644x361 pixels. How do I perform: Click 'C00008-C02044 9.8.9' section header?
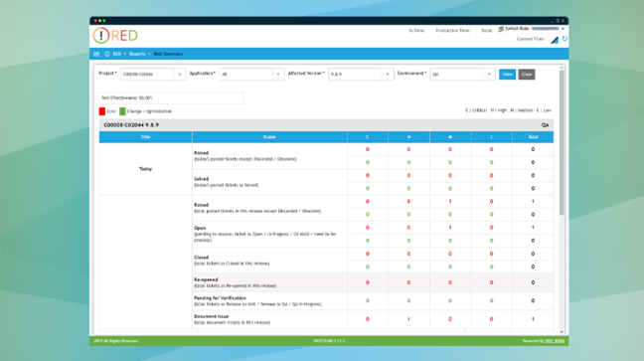pos(131,125)
